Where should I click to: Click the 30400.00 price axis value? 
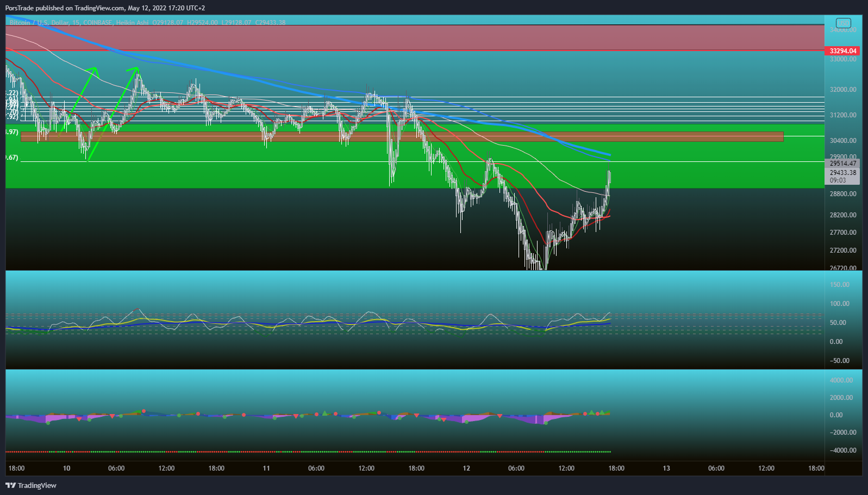coord(843,141)
